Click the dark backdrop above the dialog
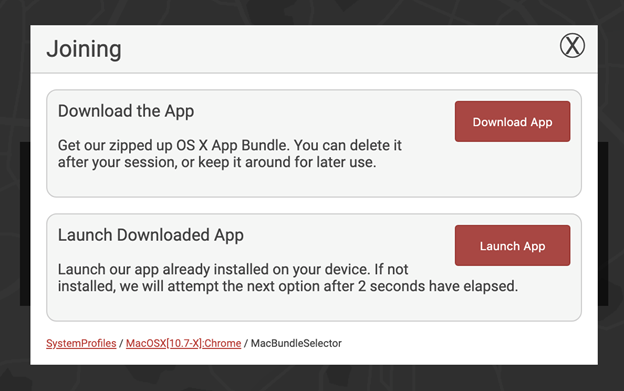Screen dimensions: 624x391 click(x=312, y=12)
